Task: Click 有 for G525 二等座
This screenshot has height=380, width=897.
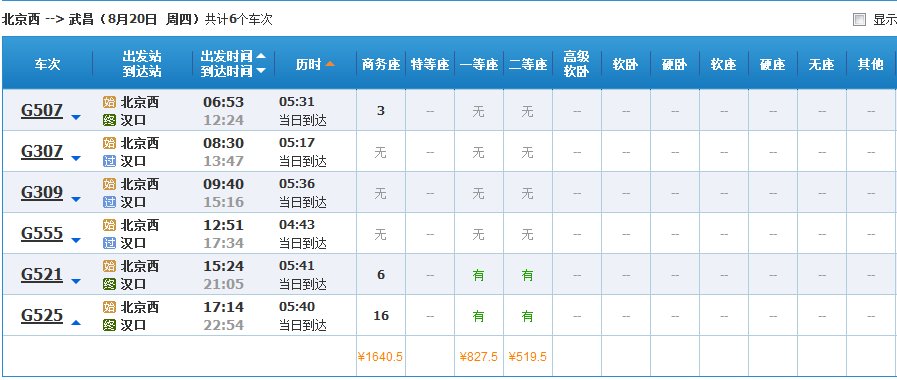Action: (527, 316)
